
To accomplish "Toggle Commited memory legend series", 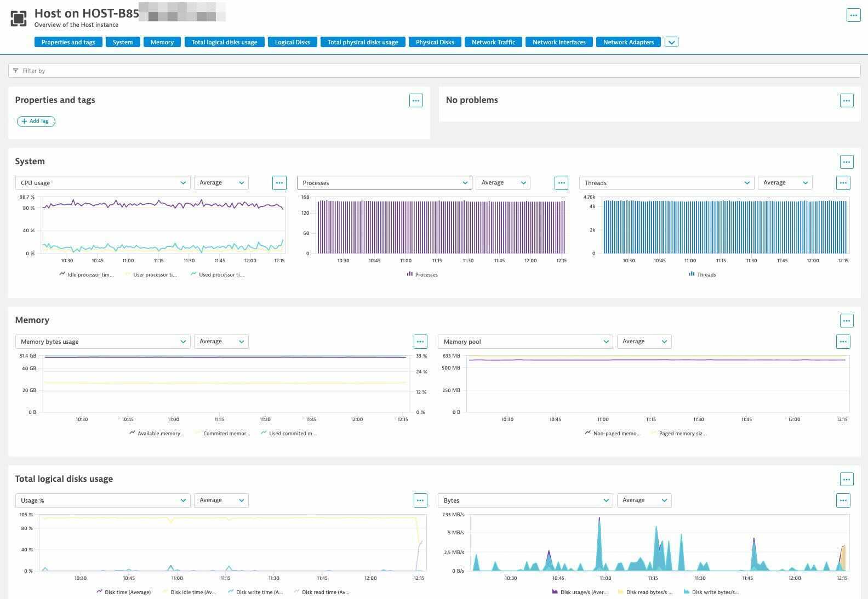I will point(222,434).
